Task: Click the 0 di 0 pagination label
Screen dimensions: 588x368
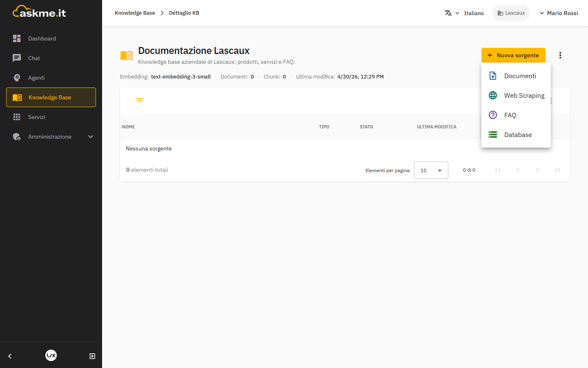Action: click(x=469, y=170)
